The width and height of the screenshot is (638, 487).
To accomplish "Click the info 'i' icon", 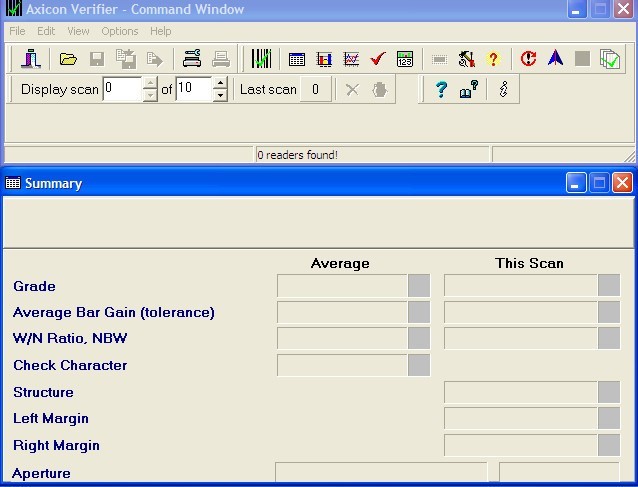I will click(x=503, y=89).
